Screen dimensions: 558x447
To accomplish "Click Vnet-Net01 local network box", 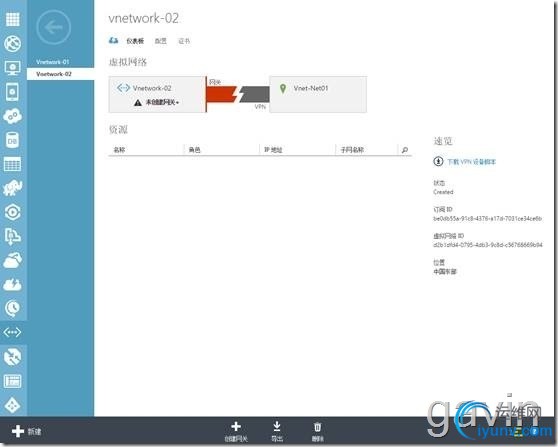I will [318, 94].
